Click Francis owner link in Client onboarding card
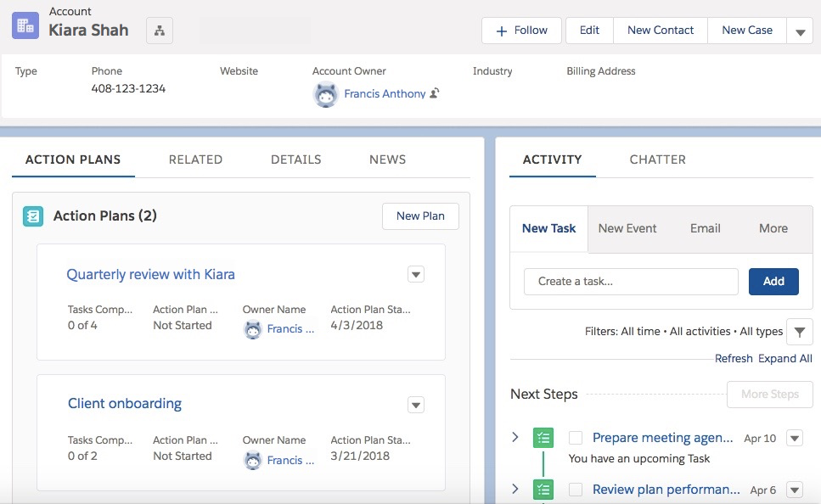This screenshot has width=821, height=504. pyautogui.click(x=290, y=460)
